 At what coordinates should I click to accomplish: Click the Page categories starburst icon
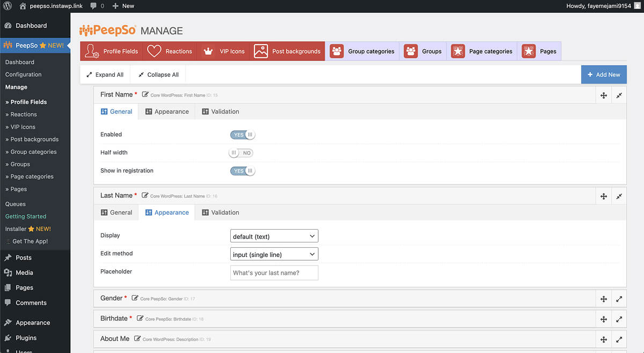click(x=458, y=51)
